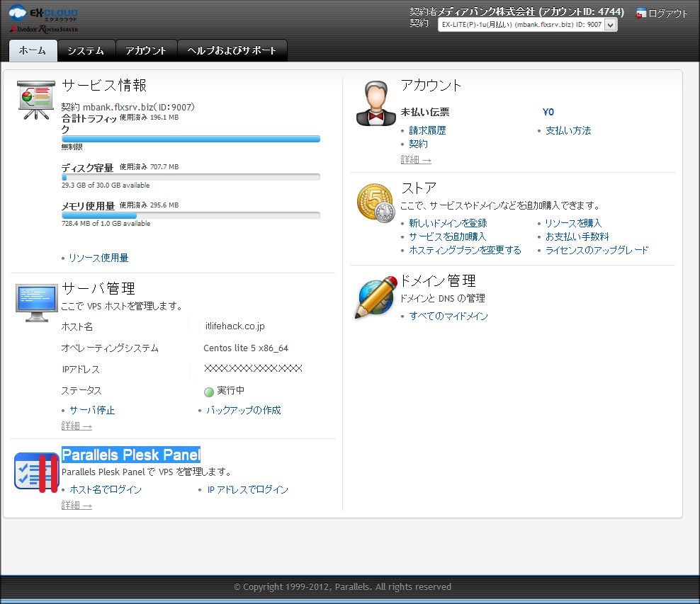This screenshot has width=700, height=604.
Task: Open the リソース使用量 link
Action: [x=98, y=258]
